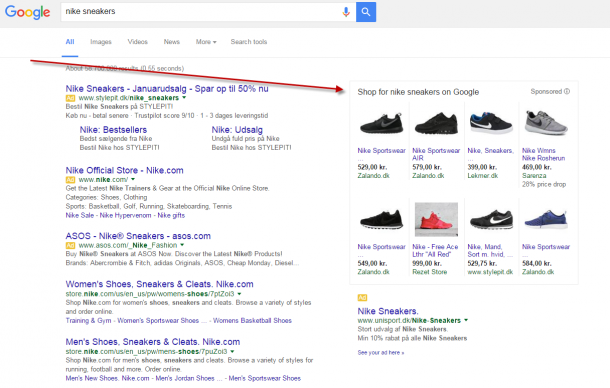Open the blue Nike Sportswear shoe image
The image size is (610, 388).
pos(546,219)
